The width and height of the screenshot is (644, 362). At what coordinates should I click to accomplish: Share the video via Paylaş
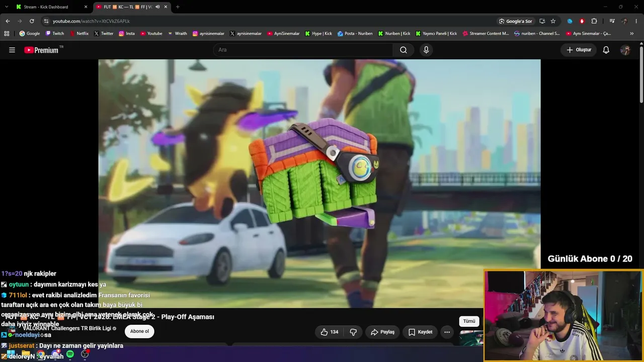pos(382,332)
